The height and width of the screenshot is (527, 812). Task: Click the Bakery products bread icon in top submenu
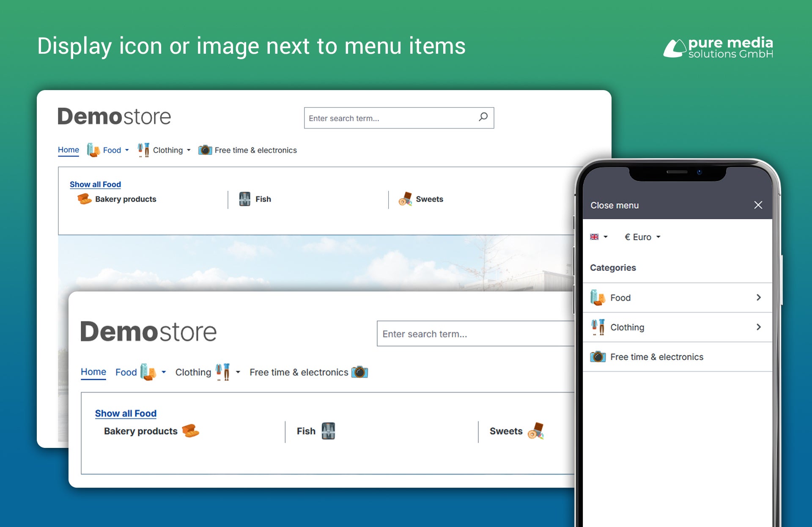pyautogui.click(x=84, y=199)
